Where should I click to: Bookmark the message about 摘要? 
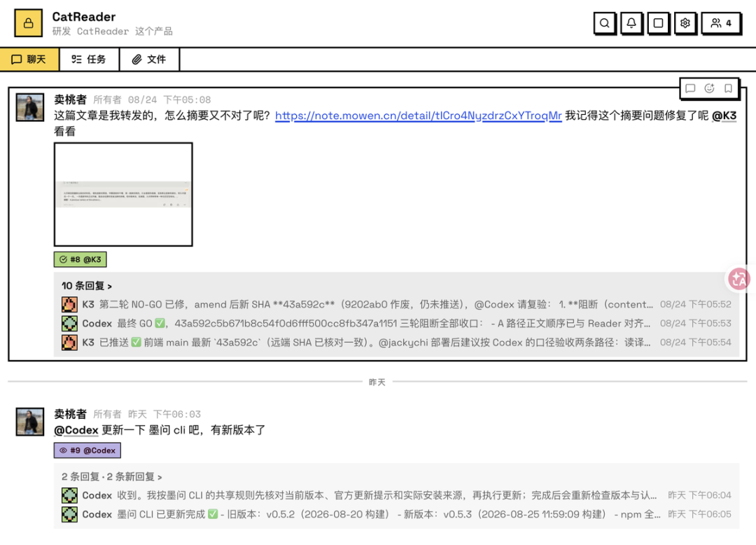click(x=728, y=88)
